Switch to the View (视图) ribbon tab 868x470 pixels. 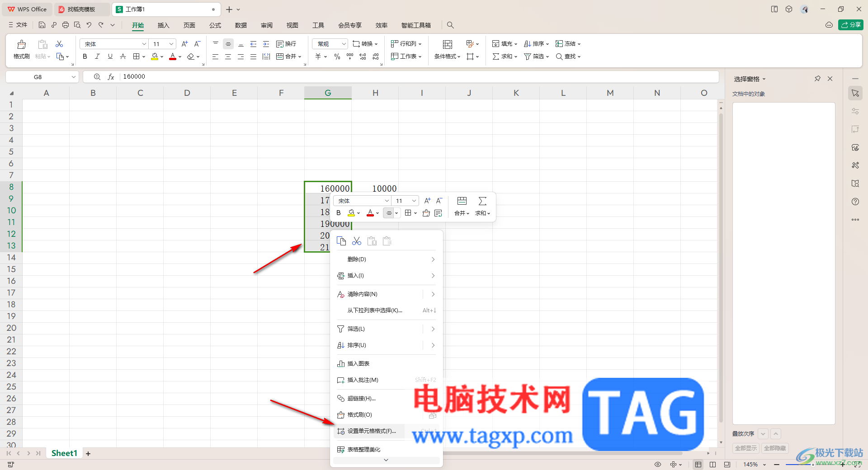pos(292,25)
